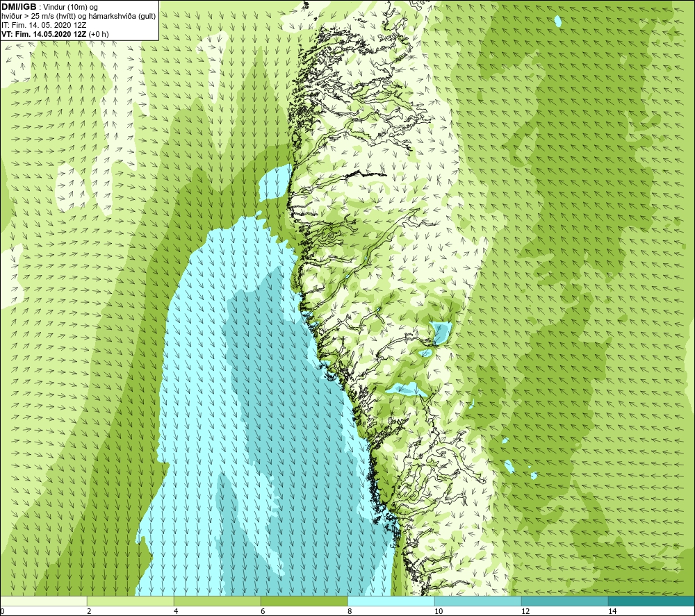Click the 8–10 m/s light cyan legend swatch
Screen dimensions: 695x616
point(391,601)
